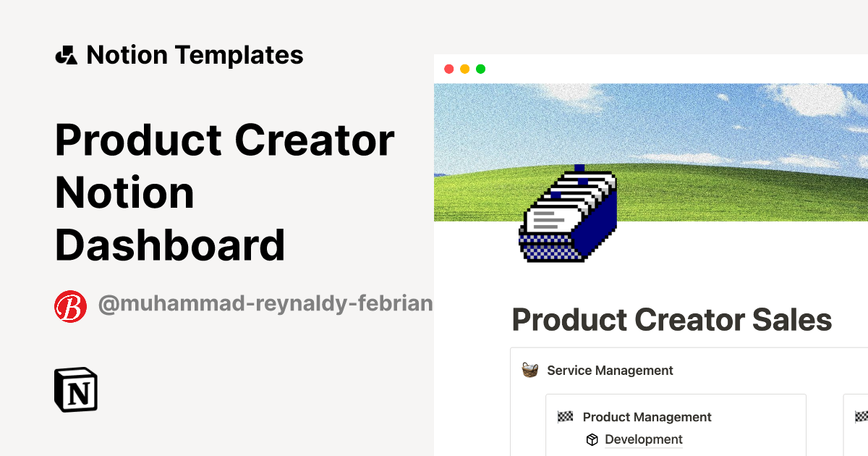Click the Product Creator Sales page title
Screen dimensions: 868x456
pos(671,319)
